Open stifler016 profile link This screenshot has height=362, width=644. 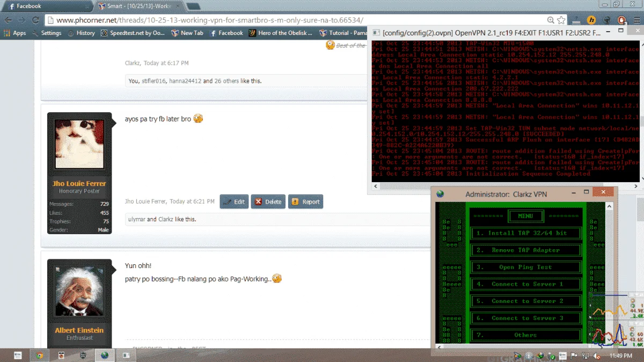(153, 81)
